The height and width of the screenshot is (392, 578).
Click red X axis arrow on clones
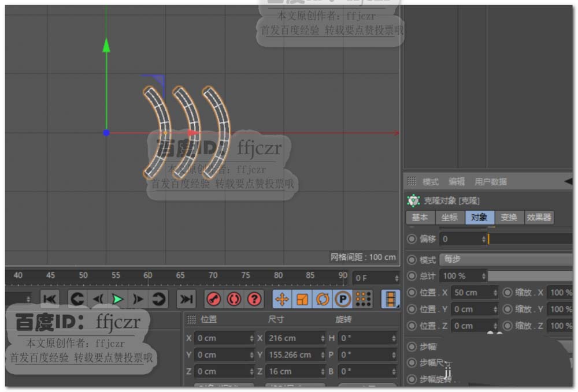click(x=194, y=133)
